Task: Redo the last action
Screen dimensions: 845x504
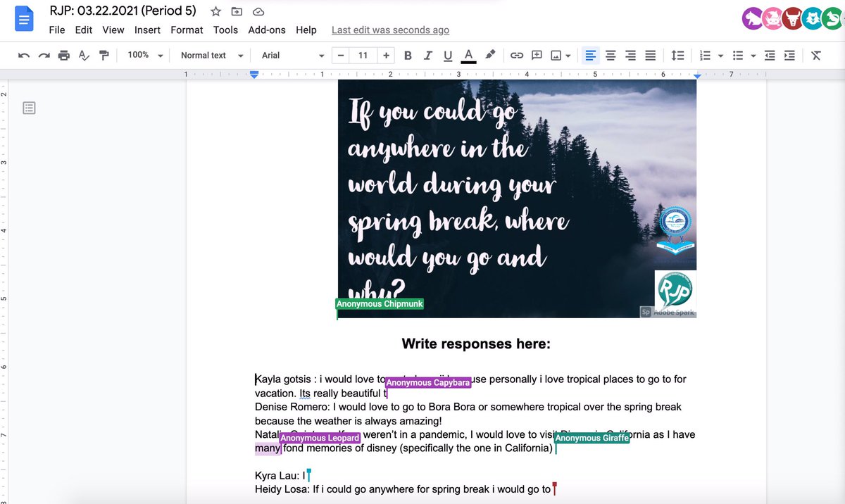Action: pos(44,55)
